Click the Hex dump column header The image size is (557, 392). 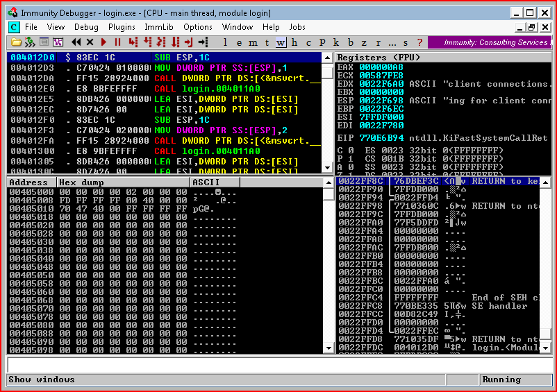pos(123,182)
